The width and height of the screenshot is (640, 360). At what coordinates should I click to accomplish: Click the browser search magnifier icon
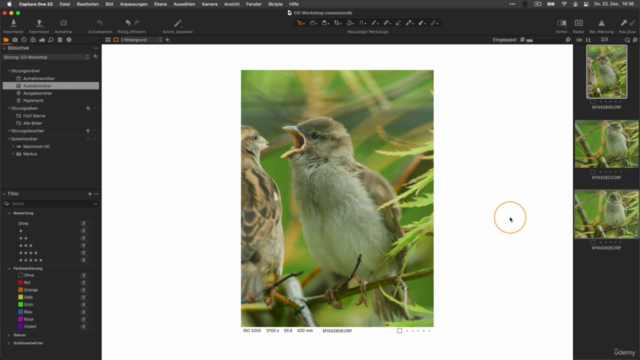[627, 40]
